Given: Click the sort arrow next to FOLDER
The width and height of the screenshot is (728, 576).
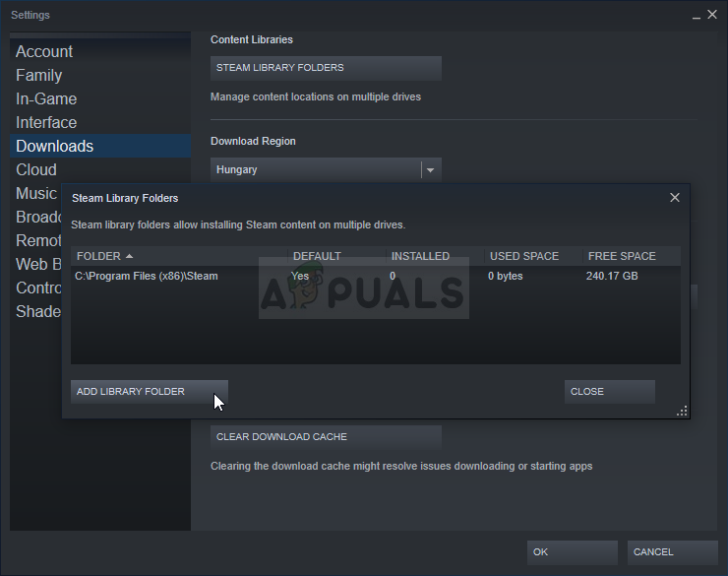Looking at the screenshot, I should [x=130, y=256].
